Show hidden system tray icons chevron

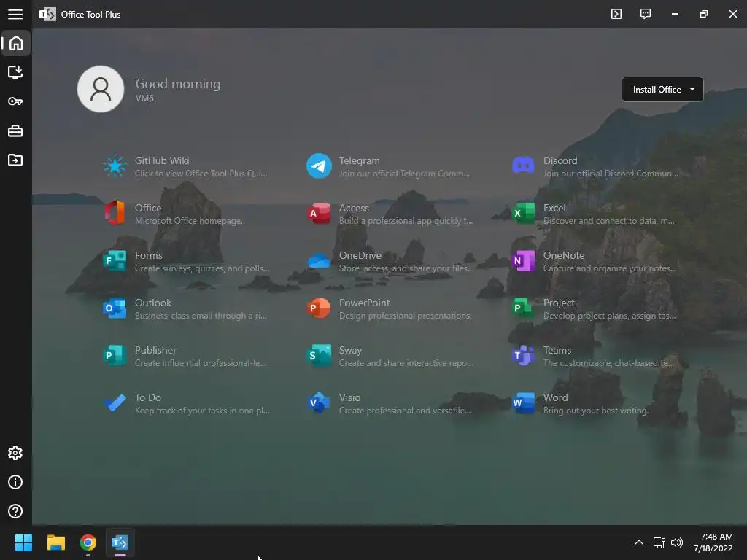639,542
